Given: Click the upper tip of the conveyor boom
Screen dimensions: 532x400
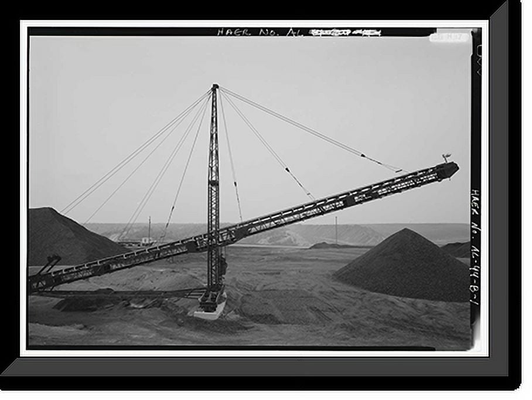Looking at the screenshot, I should 450,170.
